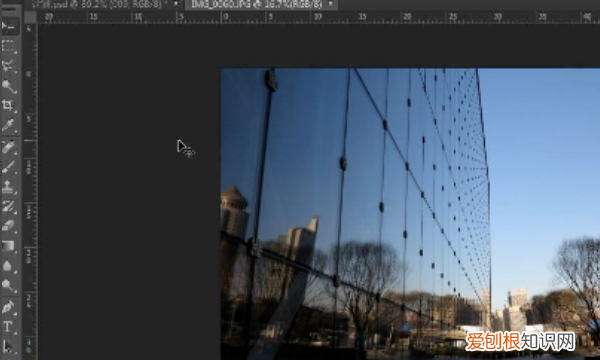Screen dimensions: 600x360
Task: Select the Crop tool
Action: 8,106
